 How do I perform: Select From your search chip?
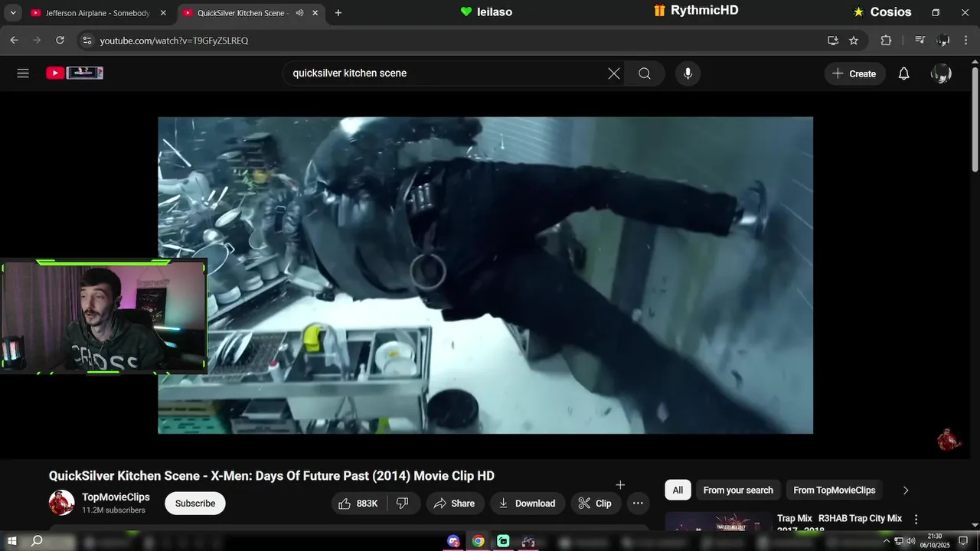coord(738,490)
